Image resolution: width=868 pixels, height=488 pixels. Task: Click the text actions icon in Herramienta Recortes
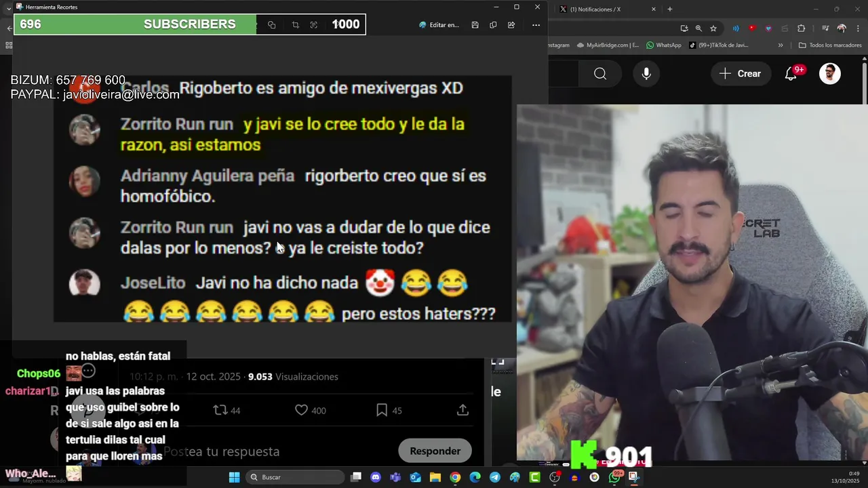coord(313,25)
